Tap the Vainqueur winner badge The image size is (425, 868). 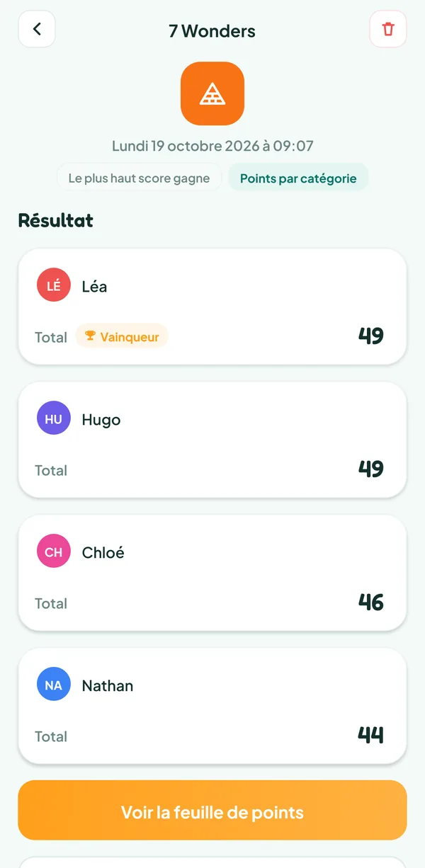pyautogui.click(x=122, y=336)
